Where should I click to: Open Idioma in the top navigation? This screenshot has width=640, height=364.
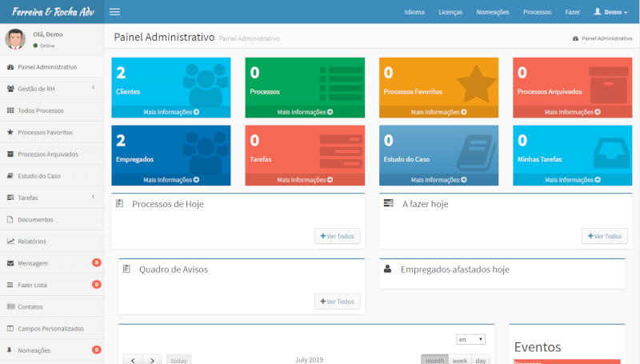coord(414,12)
